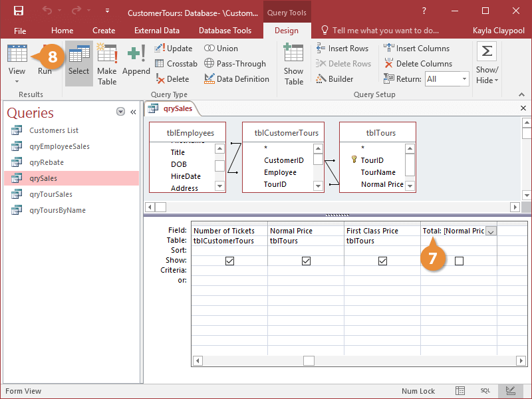Click the Union query button
532x399 pixels.
point(221,49)
